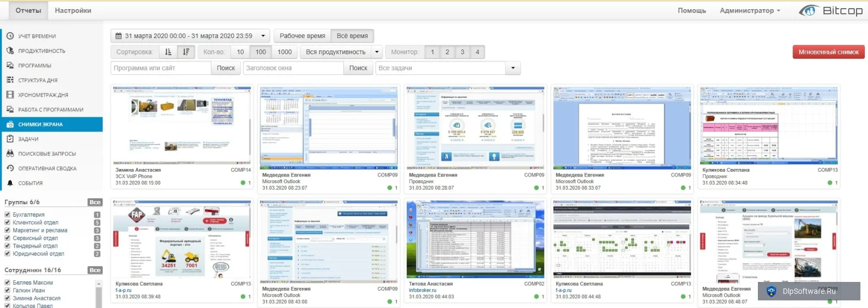The image size is (868, 308).
Task: Click the computer icon beside Программы
Action: tap(10, 65)
